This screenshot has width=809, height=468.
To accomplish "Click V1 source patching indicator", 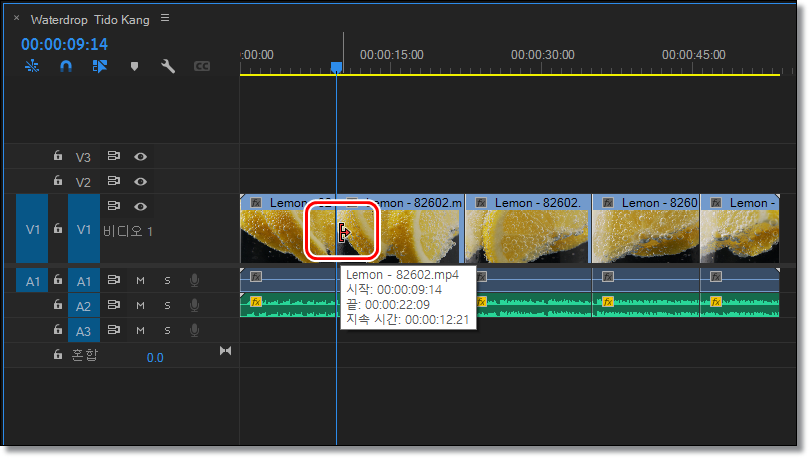I will (x=32, y=229).
